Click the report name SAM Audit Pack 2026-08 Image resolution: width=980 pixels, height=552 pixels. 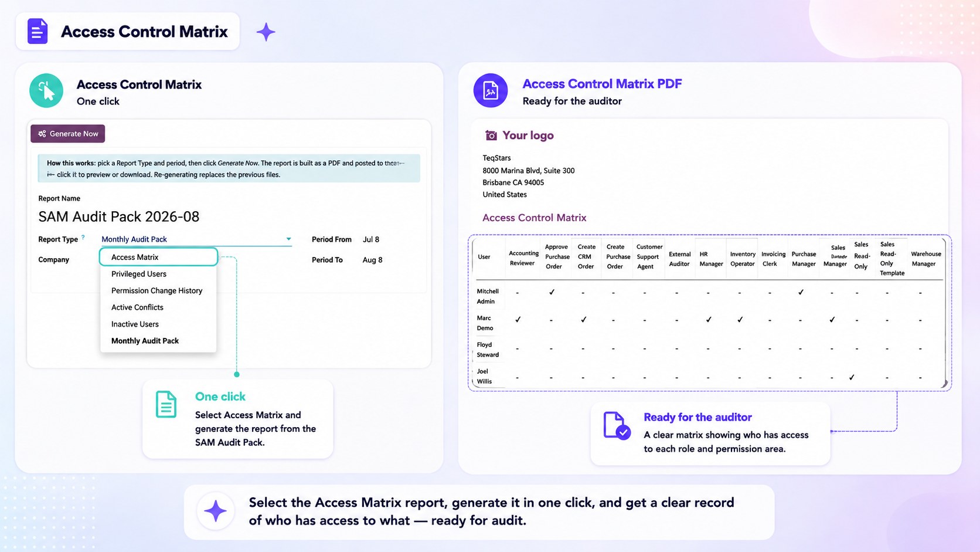[119, 216]
